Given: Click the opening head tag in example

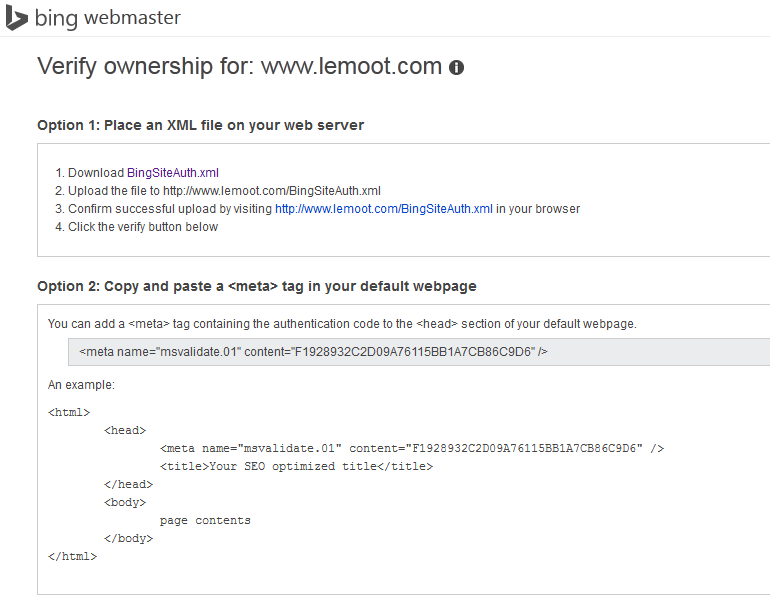Looking at the screenshot, I should 125,431.
